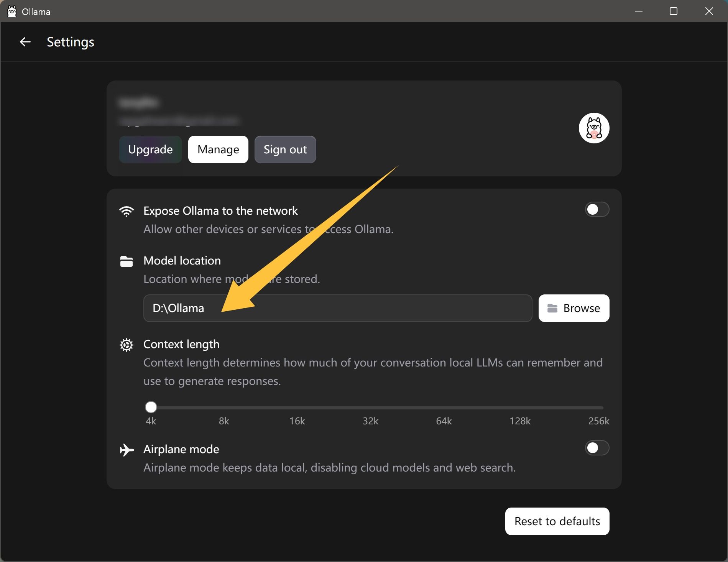The height and width of the screenshot is (562, 728).
Task: Click the context length slider handle
Action: tap(151, 407)
